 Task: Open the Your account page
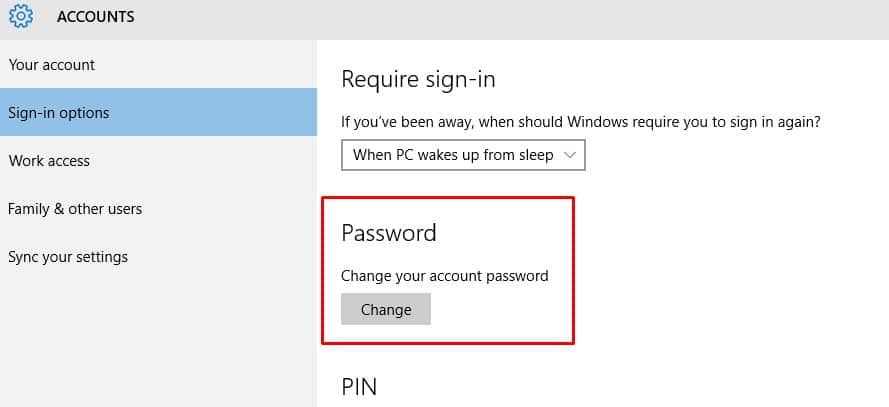[x=52, y=65]
